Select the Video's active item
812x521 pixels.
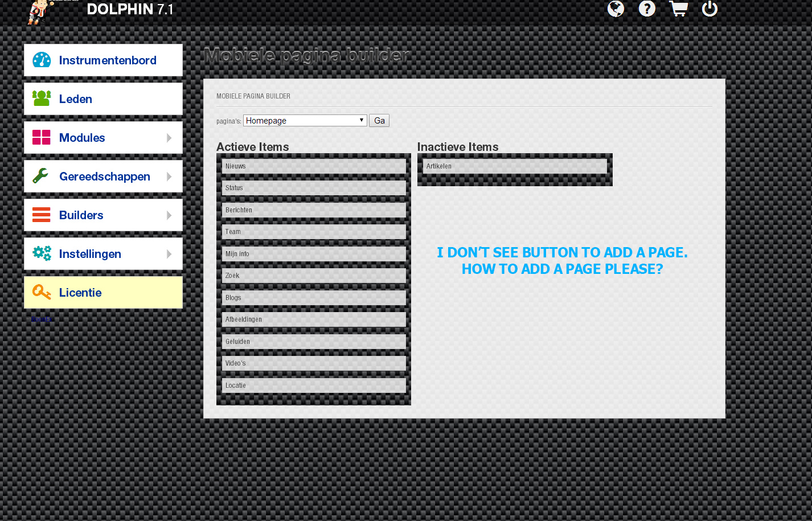pos(314,363)
